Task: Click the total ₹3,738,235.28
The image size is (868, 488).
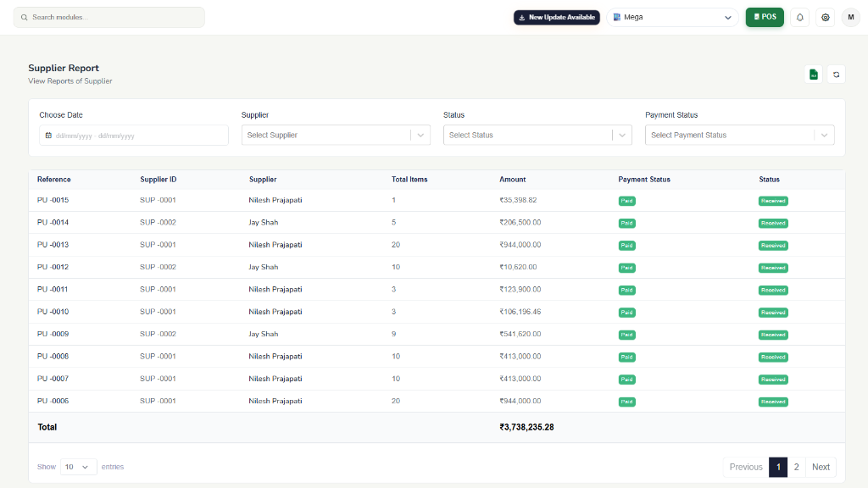Action: [526, 427]
